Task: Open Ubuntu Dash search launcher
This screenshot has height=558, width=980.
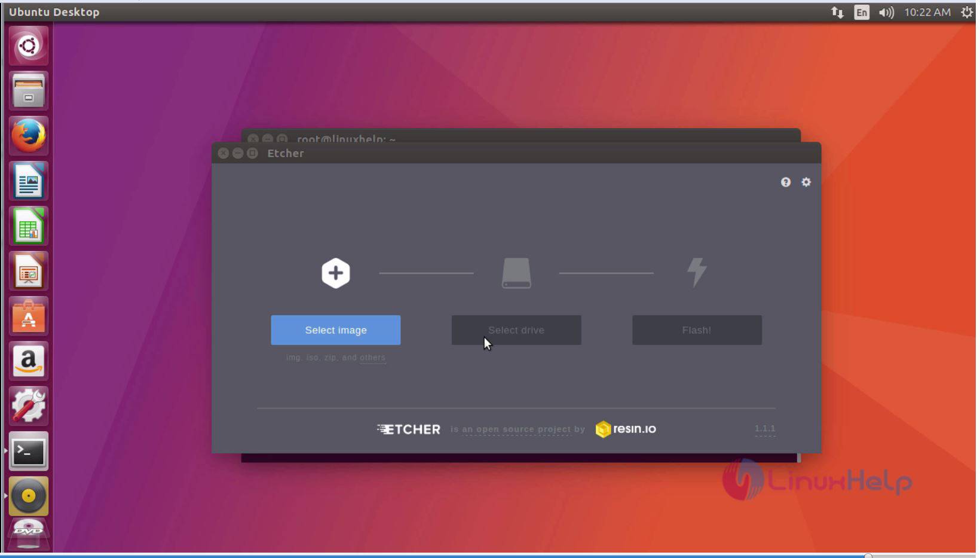Action: (x=28, y=46)
